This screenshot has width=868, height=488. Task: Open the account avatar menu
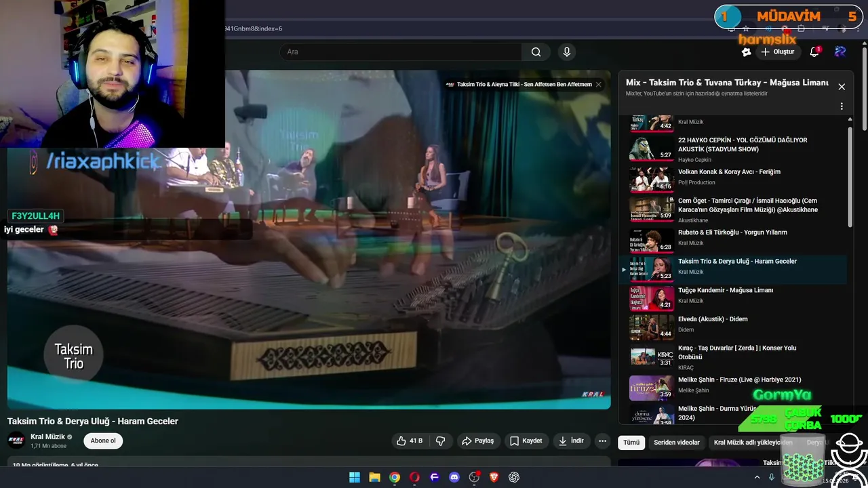pyautogui.click(x=840, y=52)
